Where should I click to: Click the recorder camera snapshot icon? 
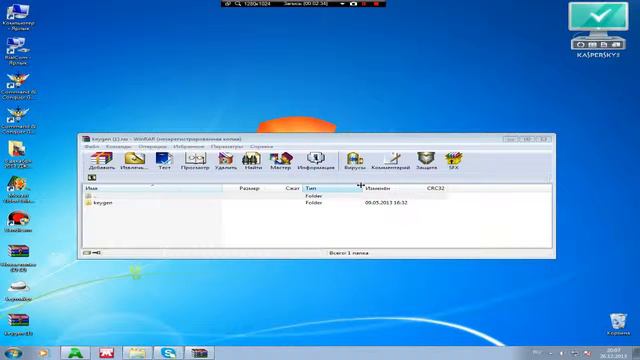pos(353,4)
